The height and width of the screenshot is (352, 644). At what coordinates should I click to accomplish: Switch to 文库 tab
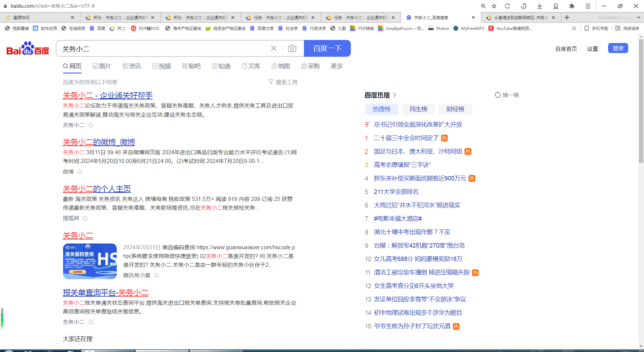coord(251,66)
